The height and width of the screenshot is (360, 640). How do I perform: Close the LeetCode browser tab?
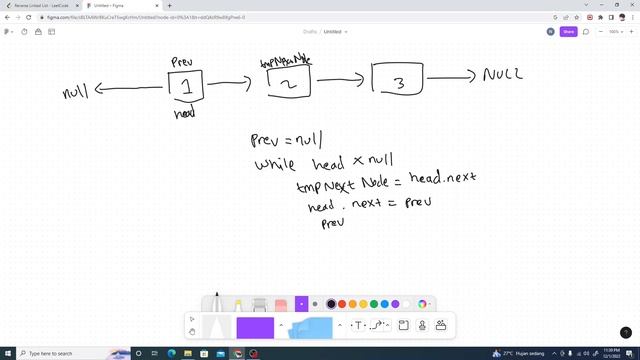(x=77, y=6)
